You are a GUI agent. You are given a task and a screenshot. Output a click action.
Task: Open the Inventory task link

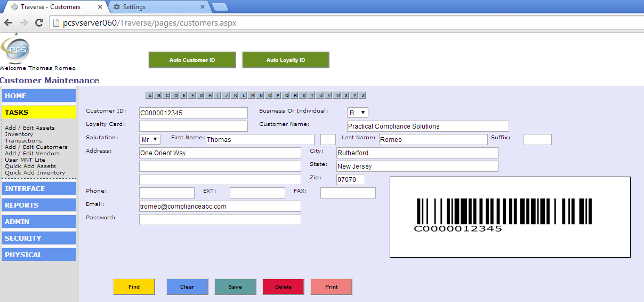19,134
